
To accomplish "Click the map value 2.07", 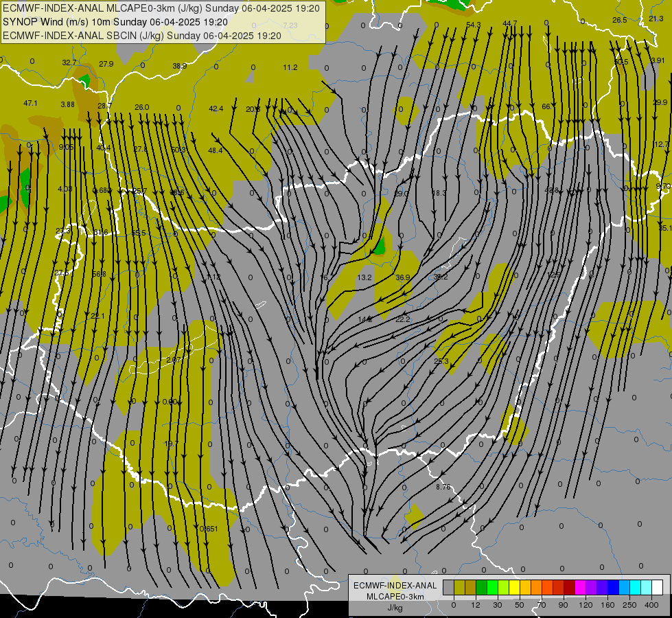I will coord(174,360).
